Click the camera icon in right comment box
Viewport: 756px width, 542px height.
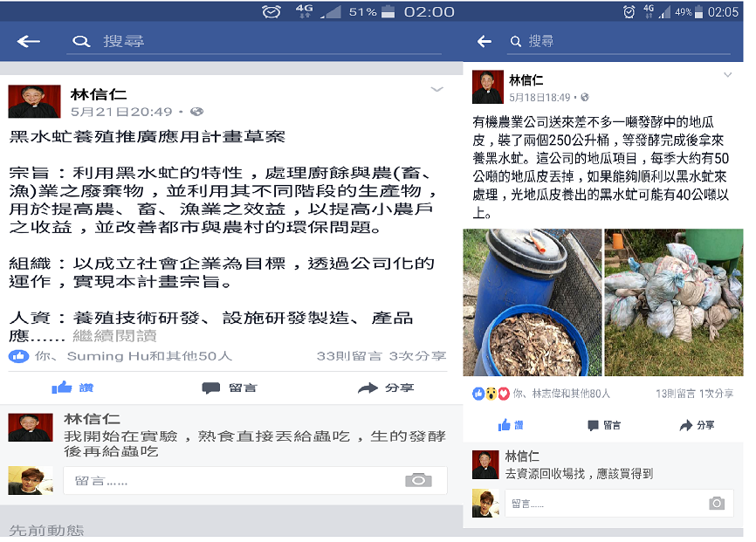[717, 504]
